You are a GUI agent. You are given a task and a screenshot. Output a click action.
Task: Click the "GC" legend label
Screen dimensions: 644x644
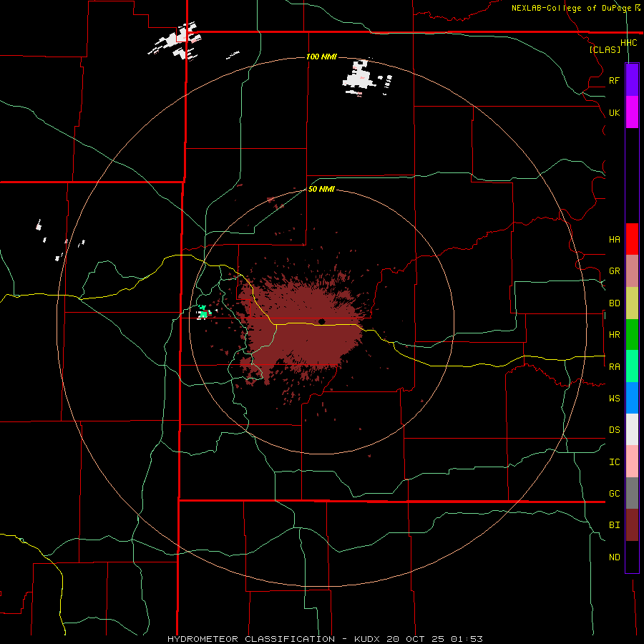(x=614, y=493)
